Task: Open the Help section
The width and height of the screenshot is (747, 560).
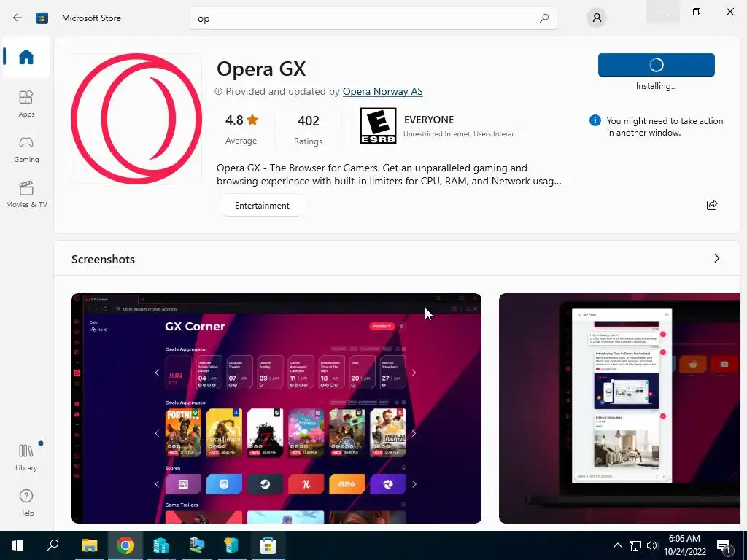Action: (26, 502)
